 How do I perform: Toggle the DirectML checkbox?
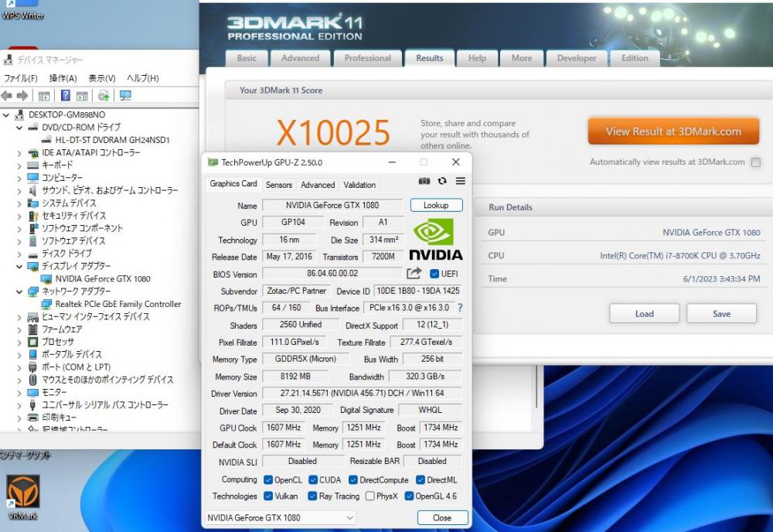pyautogui.click(x=421, y=479)
